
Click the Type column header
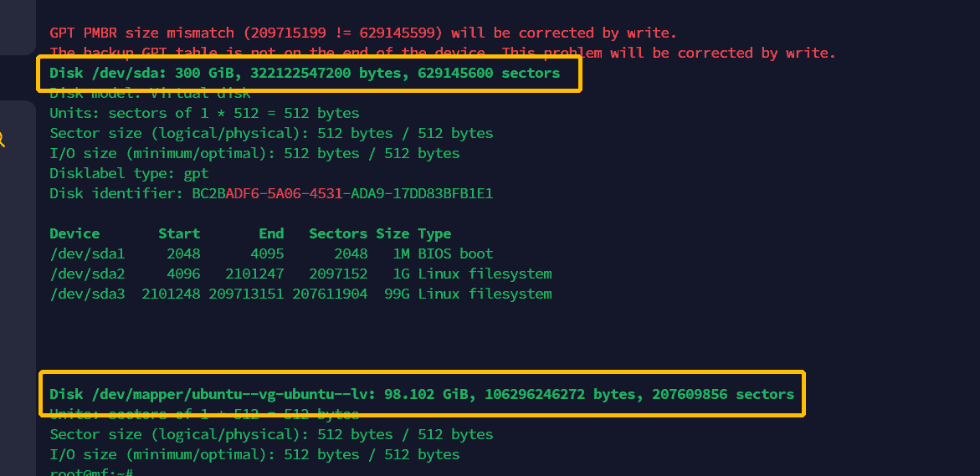pyautogui.click(x=434, y=233)
